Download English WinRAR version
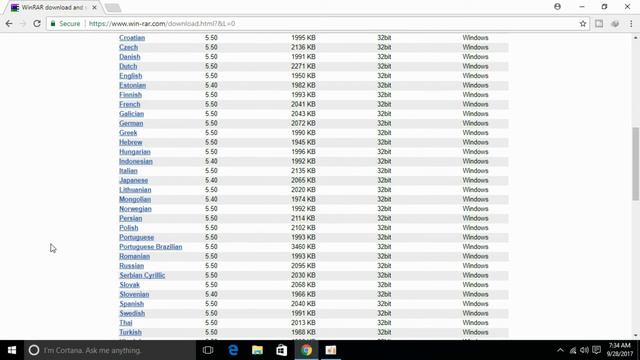This screenshot has height=360, width=640. (131, 76)
